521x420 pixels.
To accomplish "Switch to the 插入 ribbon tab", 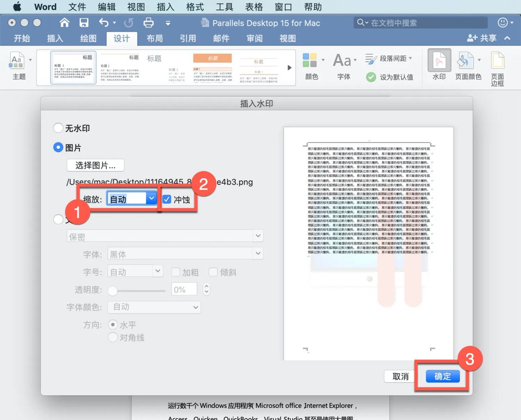I will [55, 38].
